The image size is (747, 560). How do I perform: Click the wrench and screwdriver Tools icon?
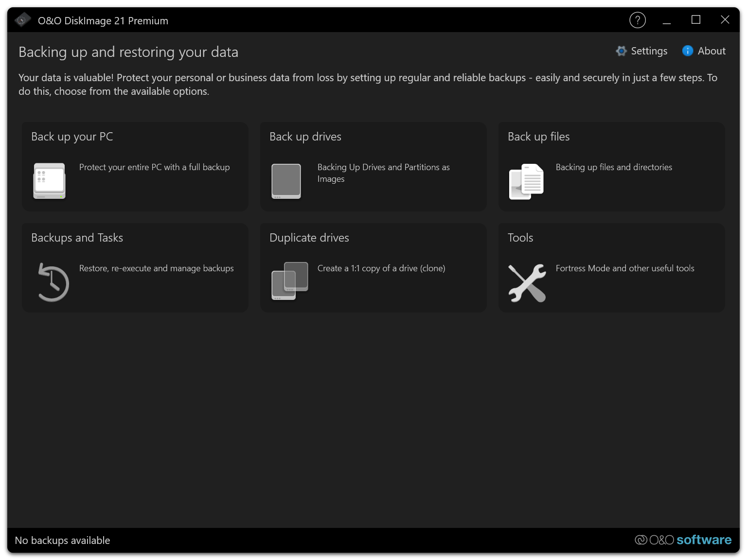tap(527, 283)
